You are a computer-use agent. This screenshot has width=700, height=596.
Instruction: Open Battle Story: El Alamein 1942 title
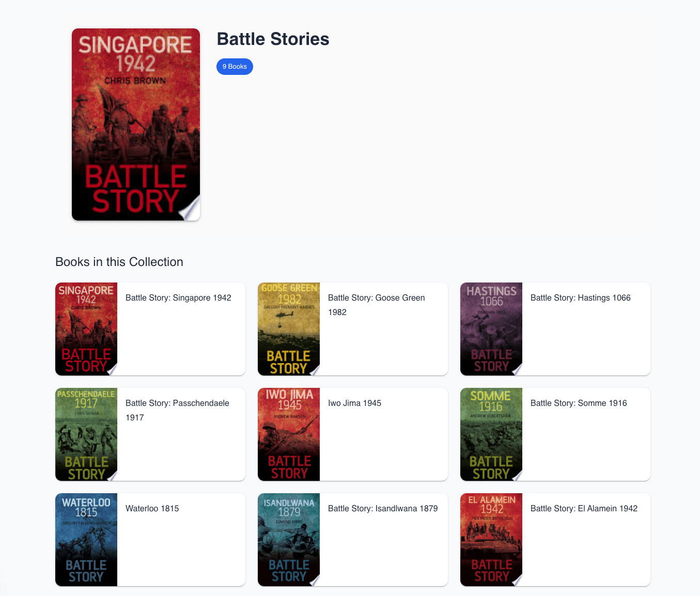(584, 509)
